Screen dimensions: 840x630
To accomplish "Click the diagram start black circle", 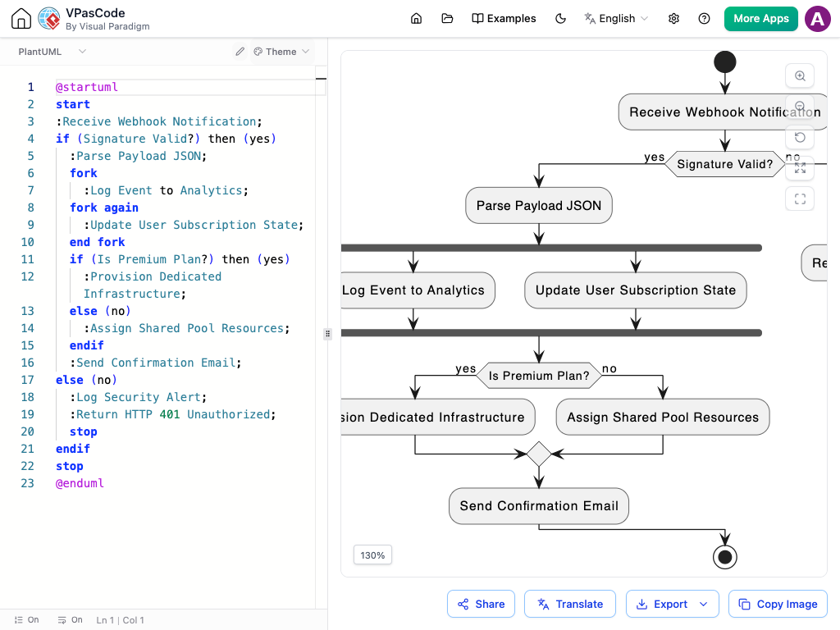I will click(725, 62).
